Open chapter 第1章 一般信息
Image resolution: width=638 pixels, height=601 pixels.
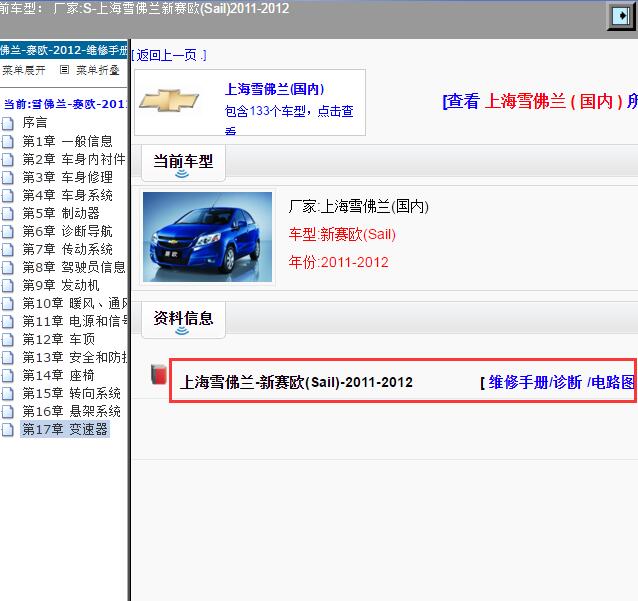(68, 141)
